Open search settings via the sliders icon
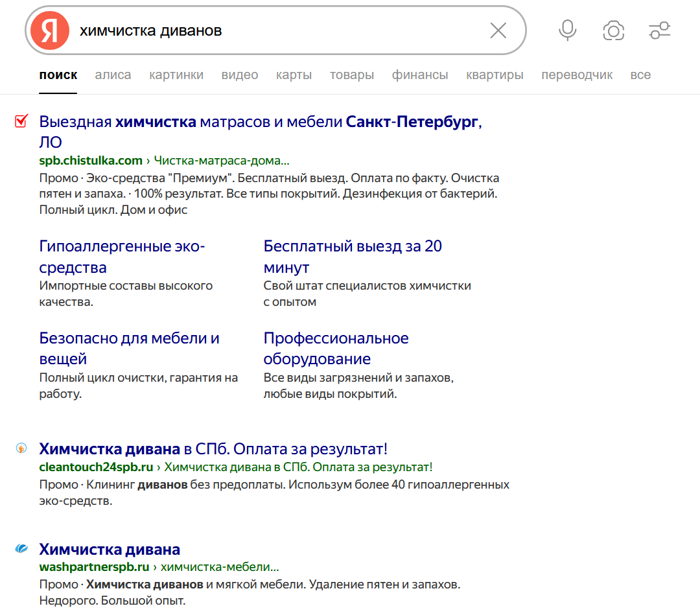 659,30
